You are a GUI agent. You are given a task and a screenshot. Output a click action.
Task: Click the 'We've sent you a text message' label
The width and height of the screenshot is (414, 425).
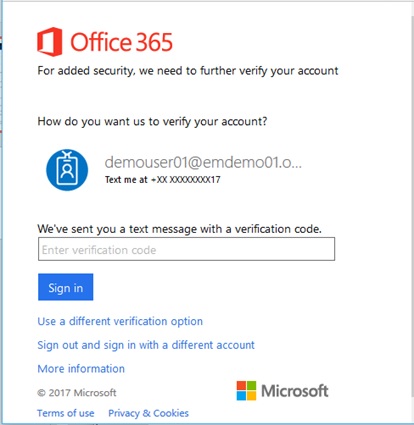(179, 229)
